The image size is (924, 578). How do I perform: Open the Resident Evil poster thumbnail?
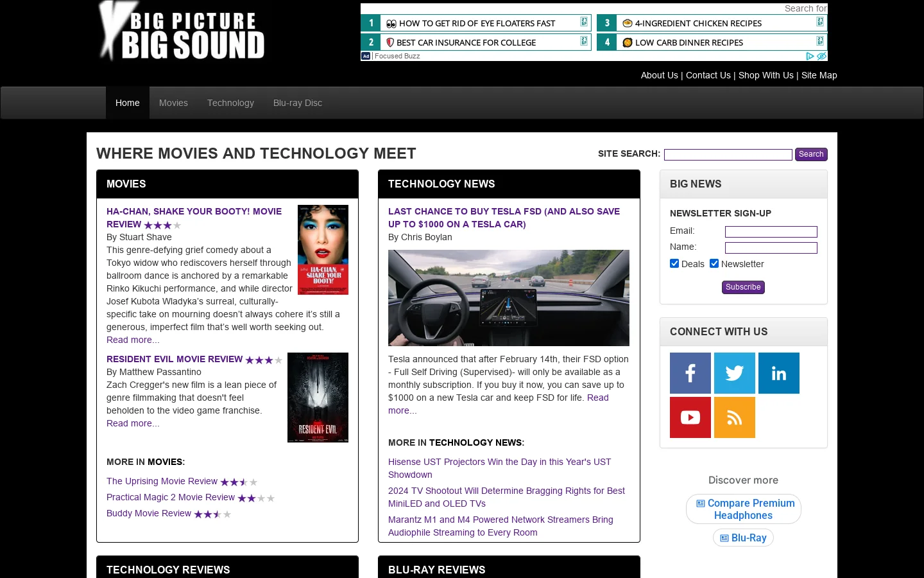point(318,398)
